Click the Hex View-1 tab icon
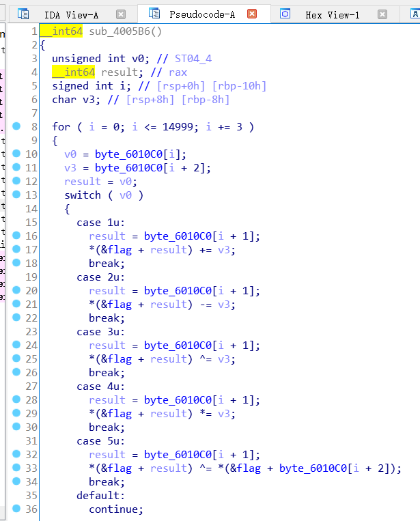Screen dimensions: 420x521 click(285, 14)
